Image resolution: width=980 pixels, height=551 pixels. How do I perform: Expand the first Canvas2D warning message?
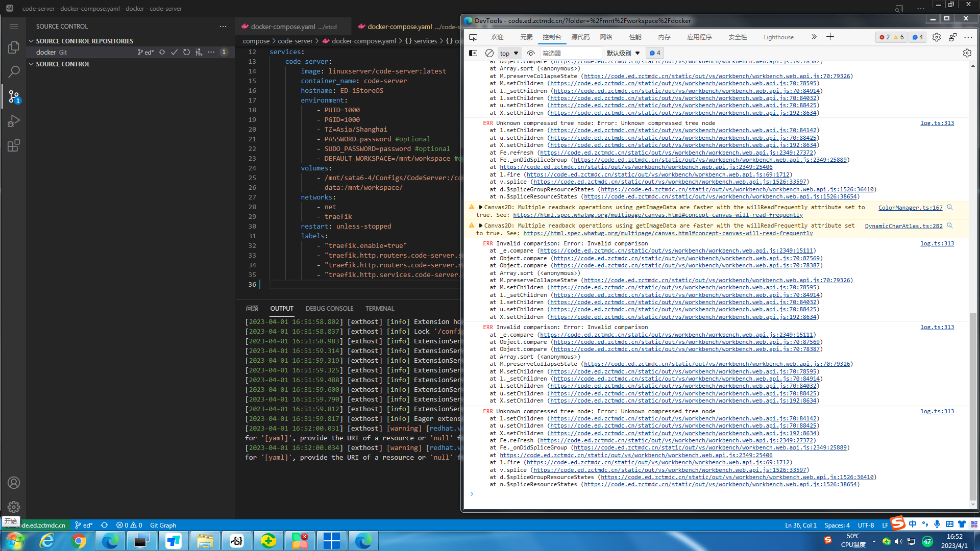[x=481, y=207]
